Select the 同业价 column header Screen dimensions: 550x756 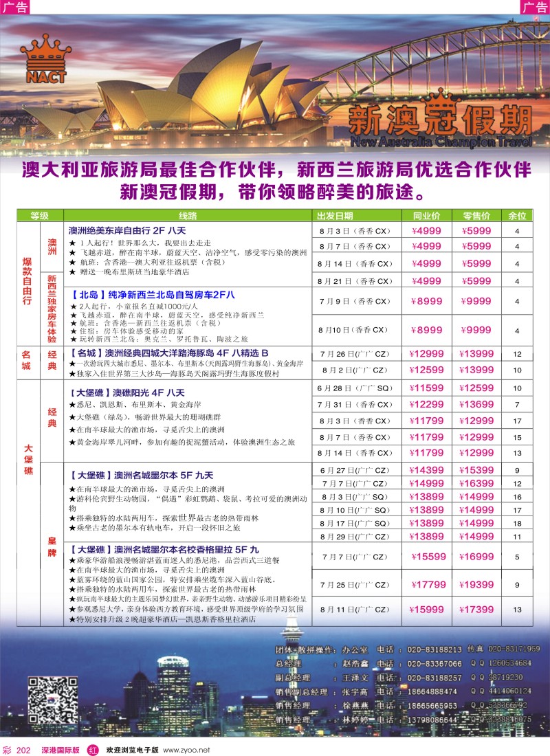pos(426,216)
